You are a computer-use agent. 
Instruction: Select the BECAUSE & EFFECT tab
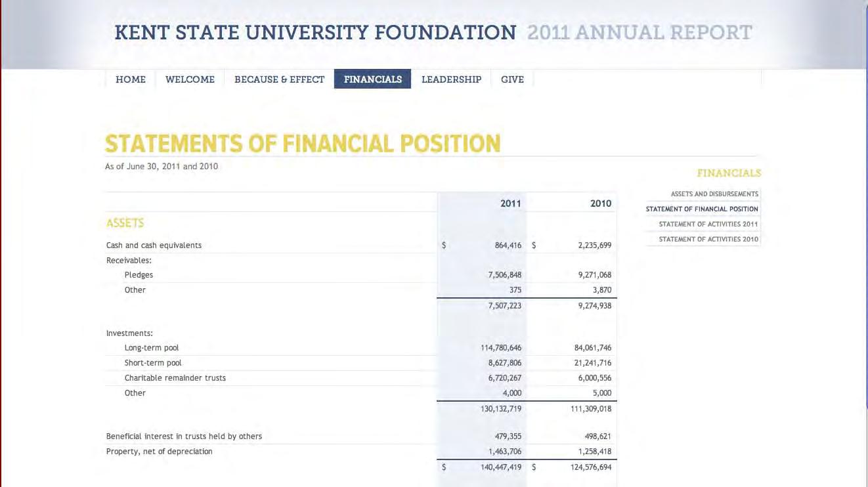(x=279, y=79)
